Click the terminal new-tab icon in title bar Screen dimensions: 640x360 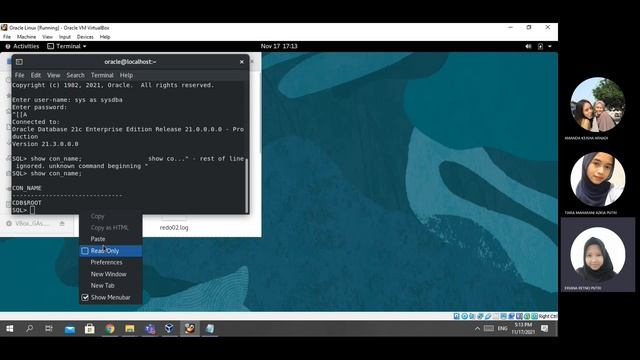coord(19,62)
